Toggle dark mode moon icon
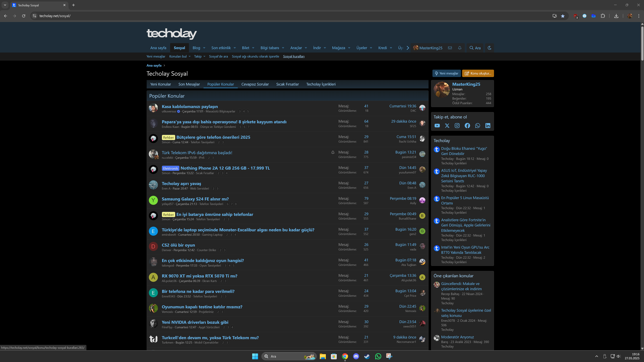This screenshot has height=362, width=644. 489,48
